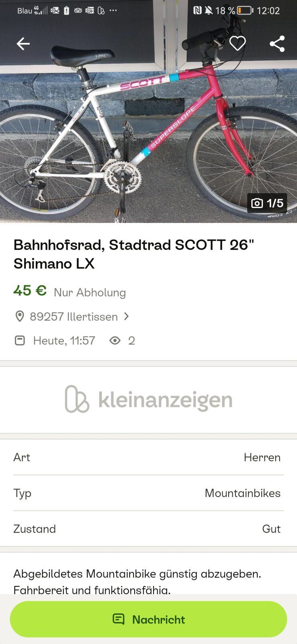
Task: Tap the calendar date icon
Action: (x=20, y=341)
